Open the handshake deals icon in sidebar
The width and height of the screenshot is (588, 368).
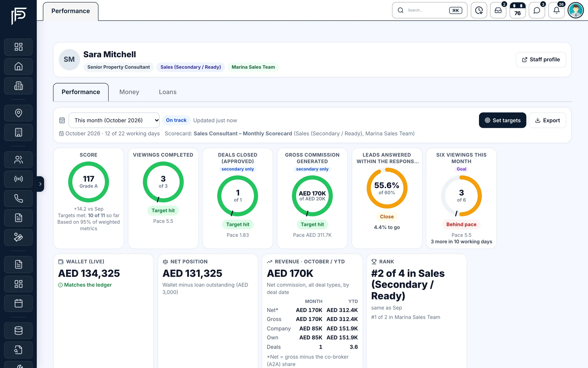tap(18, 237)
